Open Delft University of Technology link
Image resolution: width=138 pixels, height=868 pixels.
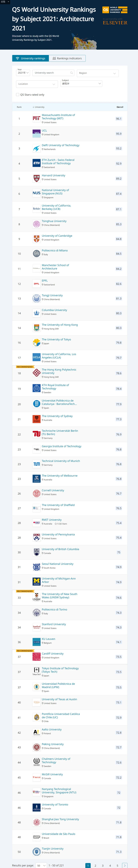pyautogui.click(x=60, y=145)
